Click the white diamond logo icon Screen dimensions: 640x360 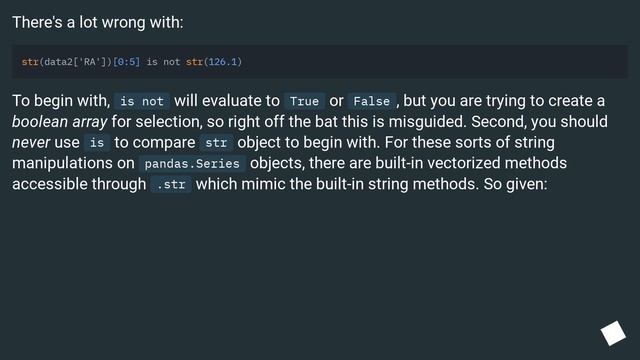point(613,333)
